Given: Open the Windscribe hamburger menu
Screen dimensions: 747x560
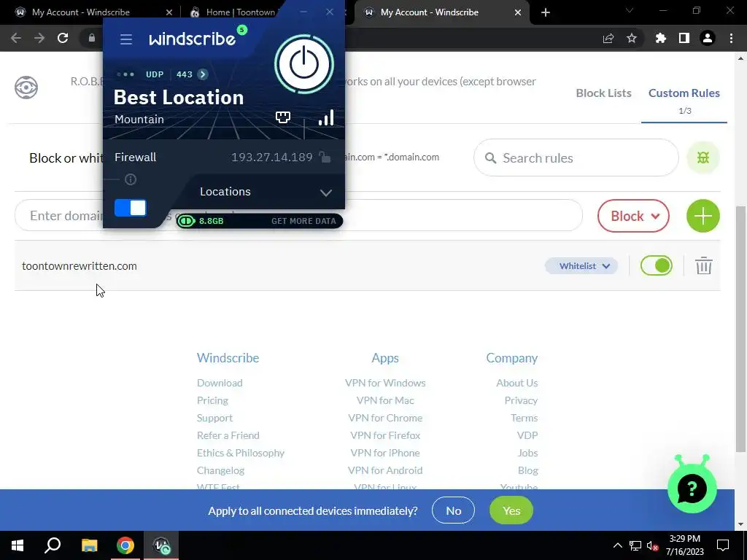Looking at the screenshot, I should [x=125, y=39].
